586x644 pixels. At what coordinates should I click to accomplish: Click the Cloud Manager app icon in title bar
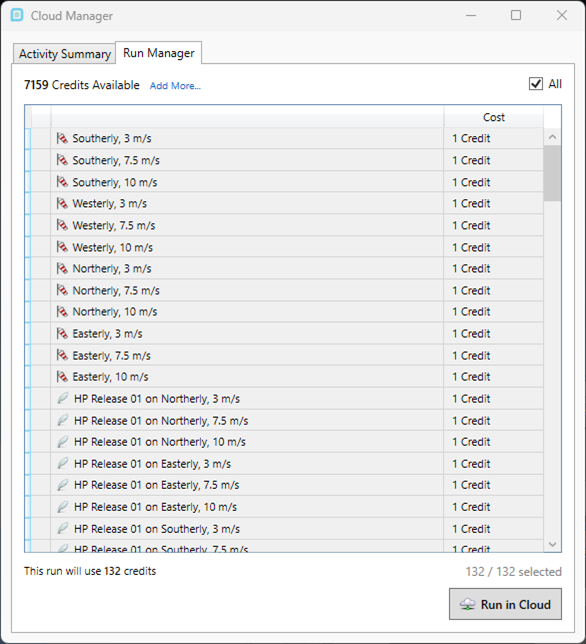point(17,15)
